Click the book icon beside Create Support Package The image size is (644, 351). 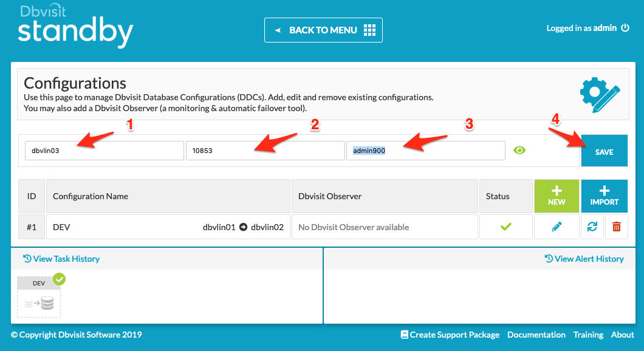point(405,335)
